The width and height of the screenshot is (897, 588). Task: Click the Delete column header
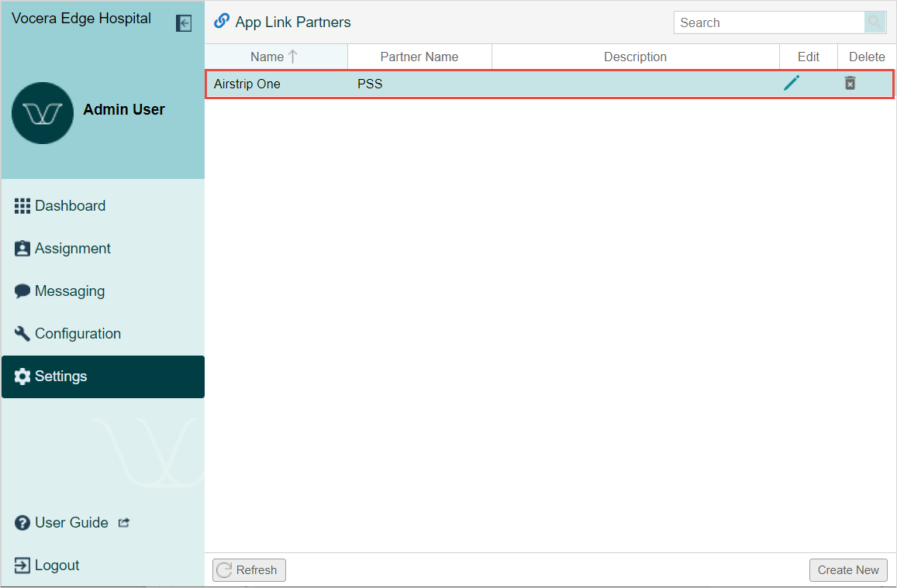(867, 57)
